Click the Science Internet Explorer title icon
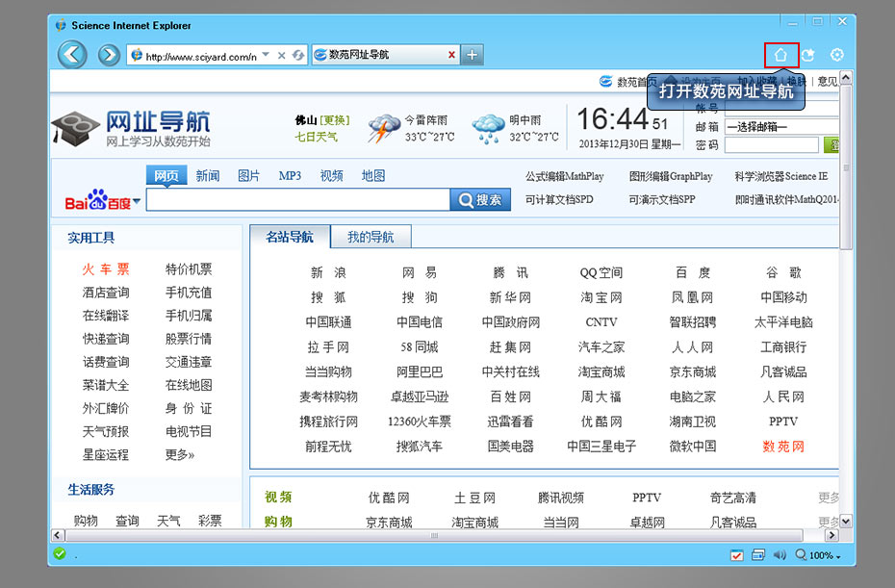Image resolution: width=895 pixels, height=588 pixels. pos(61,25)
